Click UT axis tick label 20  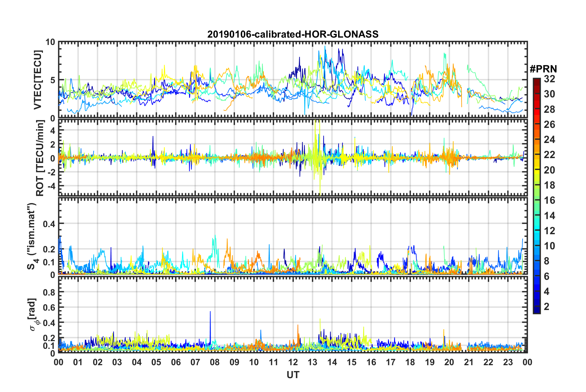[x=449, y=362]
